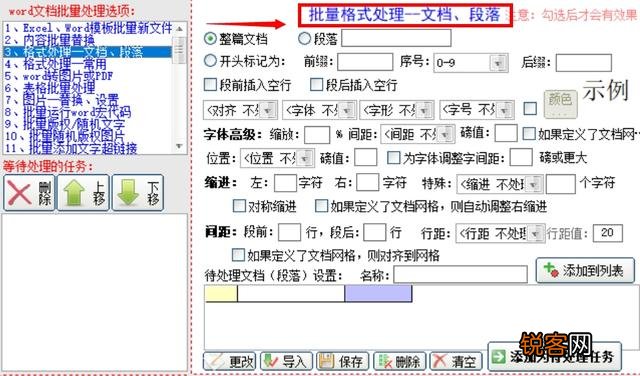Click the 保存 button
Screen dimensions: 640x376
pyautogui.click(x=342, y=361)
